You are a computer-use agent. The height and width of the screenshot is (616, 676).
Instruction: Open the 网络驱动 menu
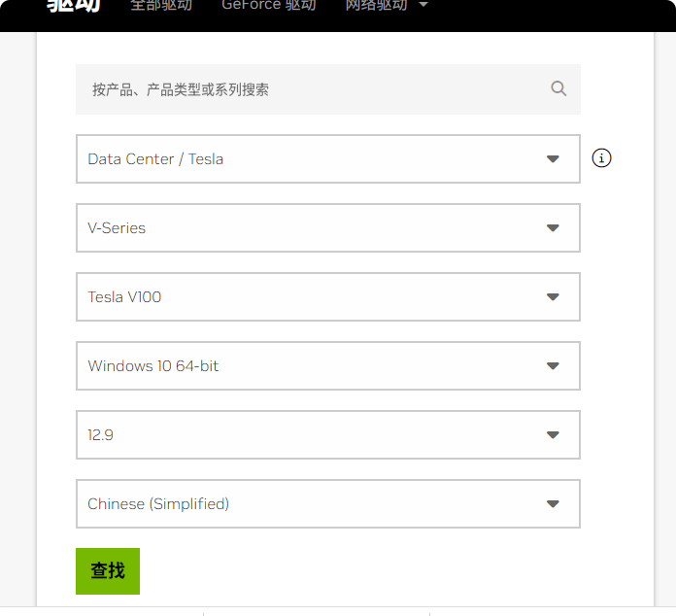coord(376,6)
